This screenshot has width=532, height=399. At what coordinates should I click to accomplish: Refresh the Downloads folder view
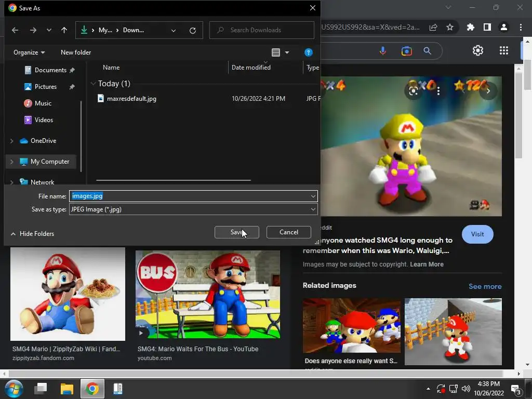193,31
